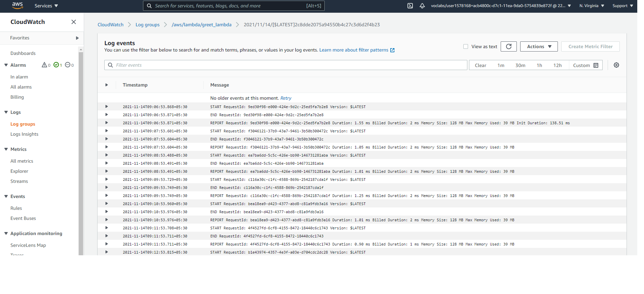Click the alarm warning triangle count
The image size is (644, 294).
click(46, 65)
